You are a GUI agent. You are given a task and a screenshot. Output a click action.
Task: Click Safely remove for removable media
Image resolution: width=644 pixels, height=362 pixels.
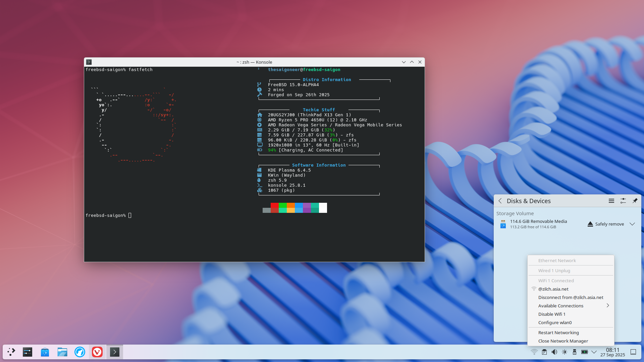[606, 224]
